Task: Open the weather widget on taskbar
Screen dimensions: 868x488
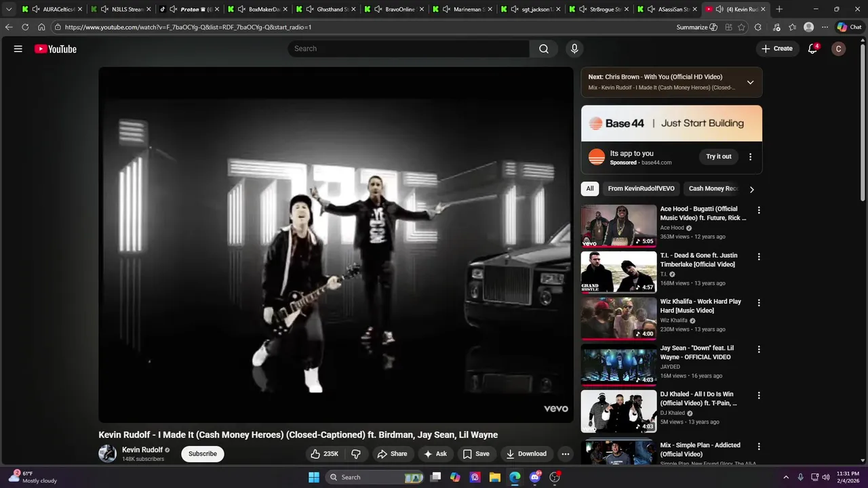Action: [x=33, y=477]
